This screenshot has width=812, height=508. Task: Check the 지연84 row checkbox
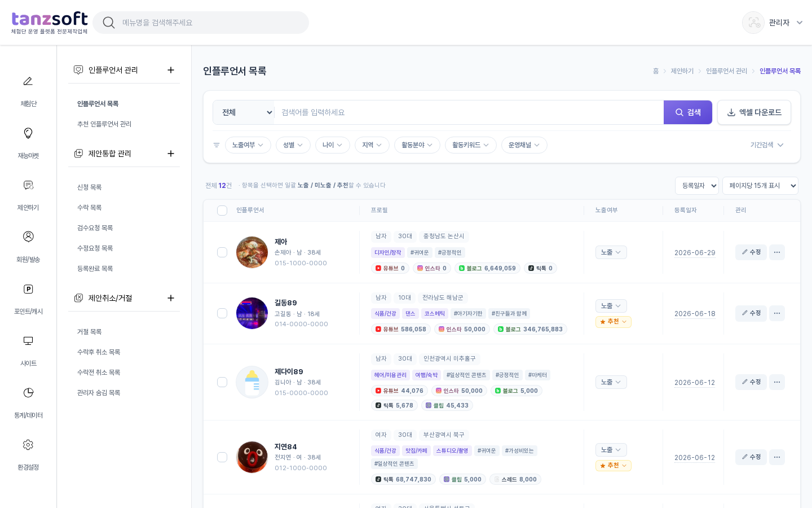pyautogui.click(x=222, y=457)
